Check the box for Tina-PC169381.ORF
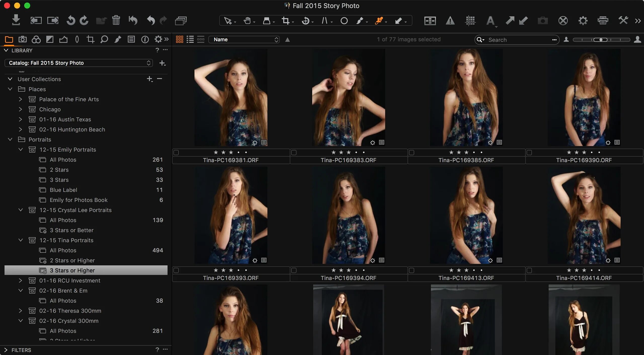This screenshot has height=355, width=644. [x=176, y=153]
